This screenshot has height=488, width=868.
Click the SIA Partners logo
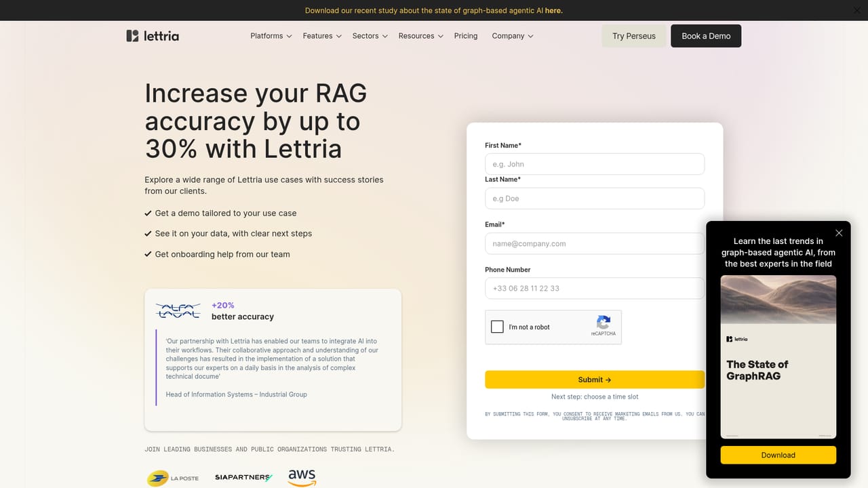[243, 477]
